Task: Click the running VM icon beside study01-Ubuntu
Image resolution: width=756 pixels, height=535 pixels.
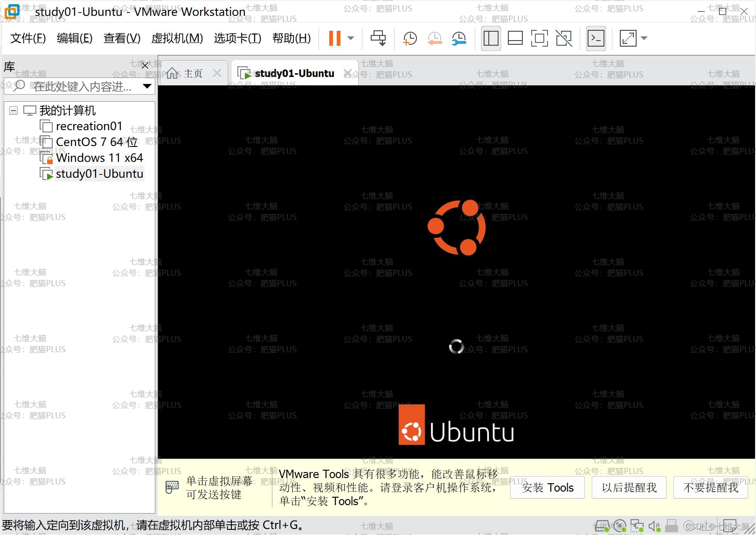Action: tap(46, 174)
